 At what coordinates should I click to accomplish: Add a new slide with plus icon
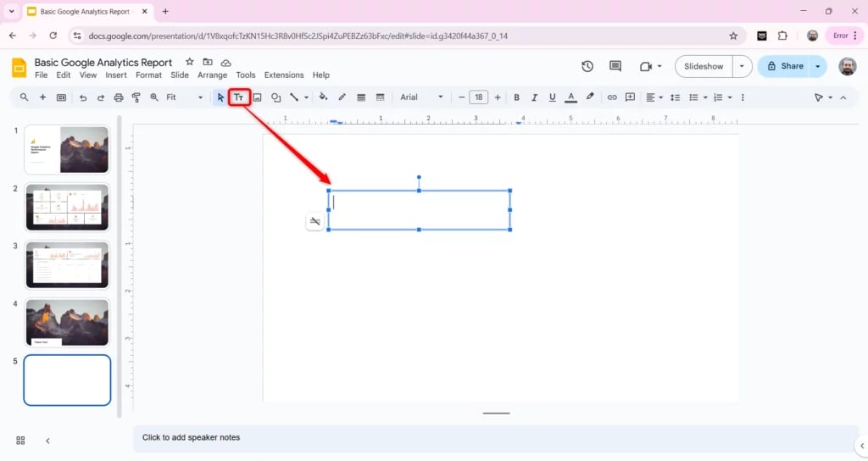coord(42,97)
